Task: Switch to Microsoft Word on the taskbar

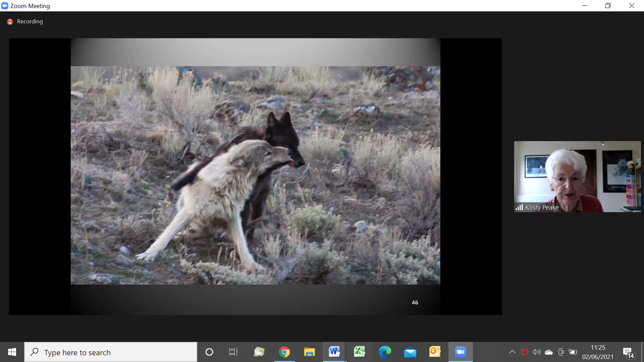Action: pyautogui.click(x=334, y=352)
